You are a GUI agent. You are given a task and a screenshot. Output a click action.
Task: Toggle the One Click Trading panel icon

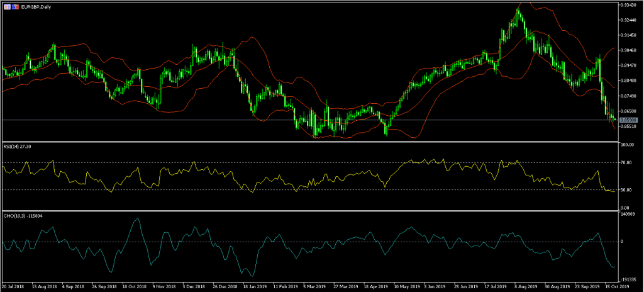click(6, 6)
